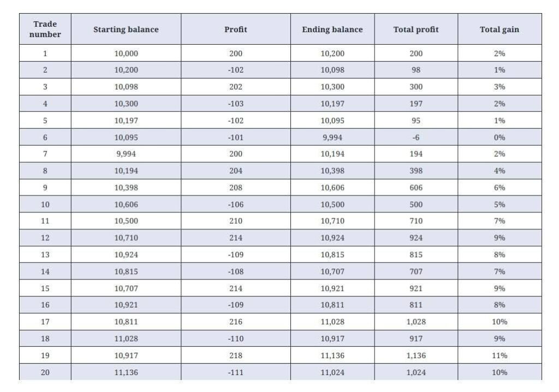Click the Total profit column header
This screenshot has width=559, height=392.
click(415, 29)
